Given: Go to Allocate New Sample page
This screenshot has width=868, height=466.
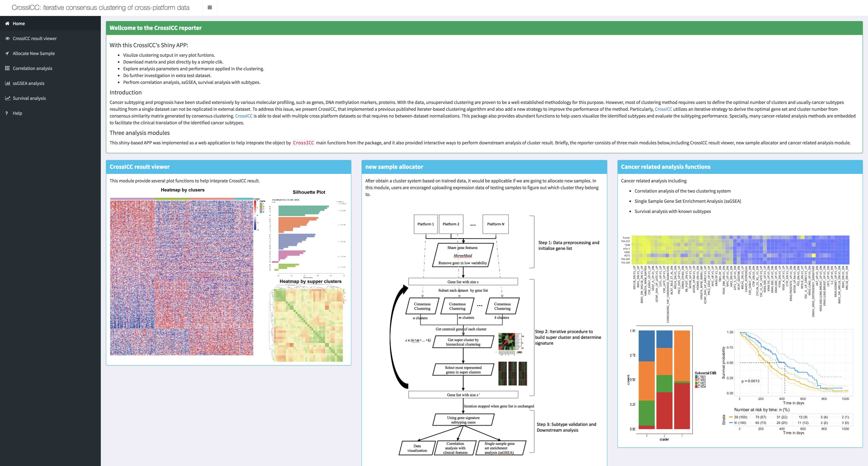Looking at the screenshot, I should click(34, 53).
